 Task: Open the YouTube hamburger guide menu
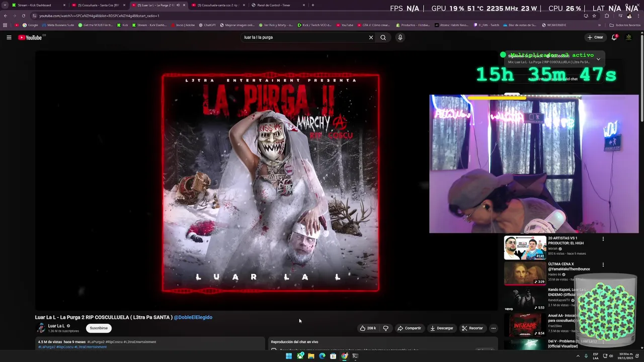pyautogui.click(x=9, y=37)
